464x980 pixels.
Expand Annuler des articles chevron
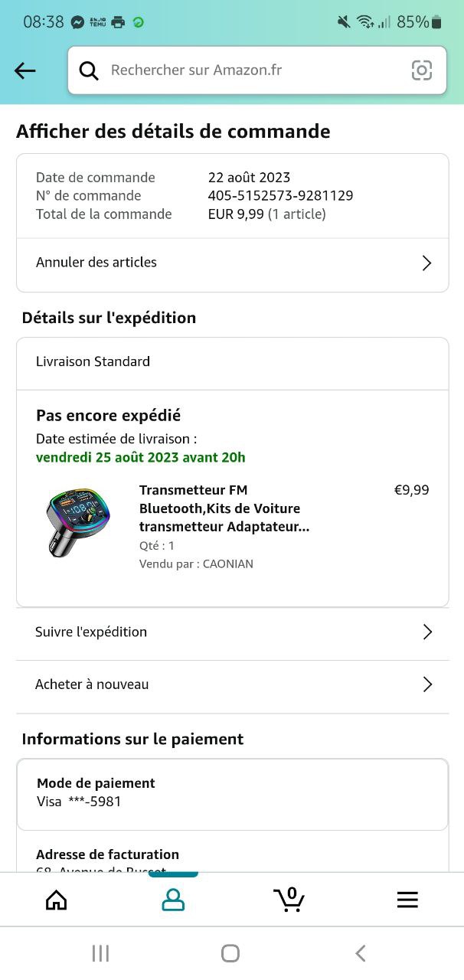click(426, 263)
